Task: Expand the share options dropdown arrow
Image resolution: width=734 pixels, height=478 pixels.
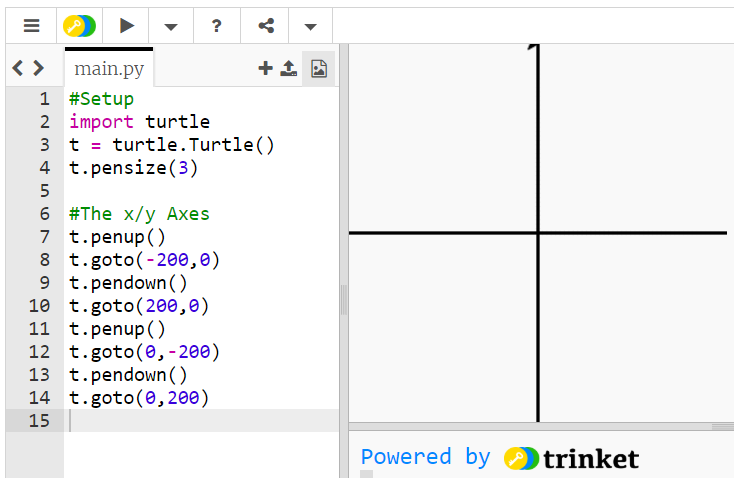Action: 310,27
